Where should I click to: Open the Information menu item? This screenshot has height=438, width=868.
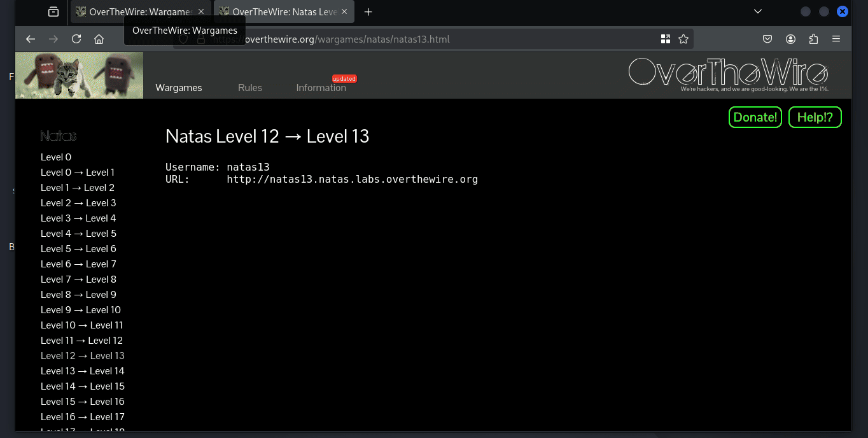click(x=321, y=88)
